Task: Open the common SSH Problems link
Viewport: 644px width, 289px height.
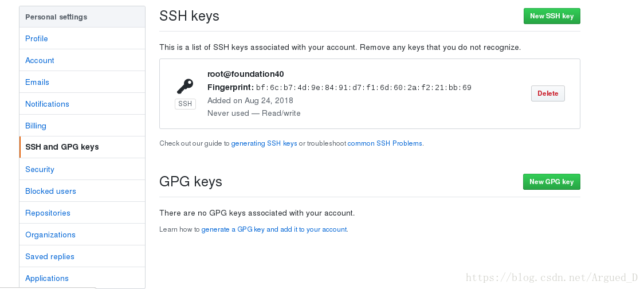Action: (x=385, y=143)
